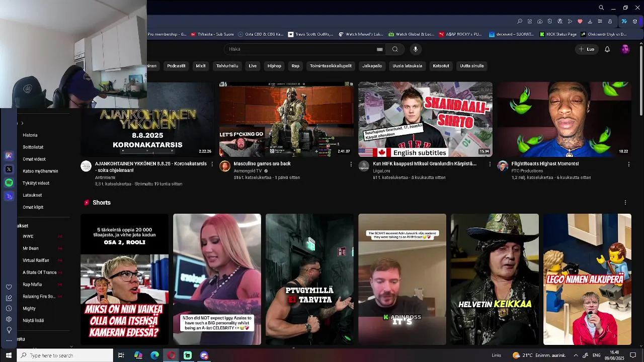Image resolution: width=644 pixels, height=362 pixels.
Task: Open downloads in Opera toolbar
Action: tap(590, 21)
